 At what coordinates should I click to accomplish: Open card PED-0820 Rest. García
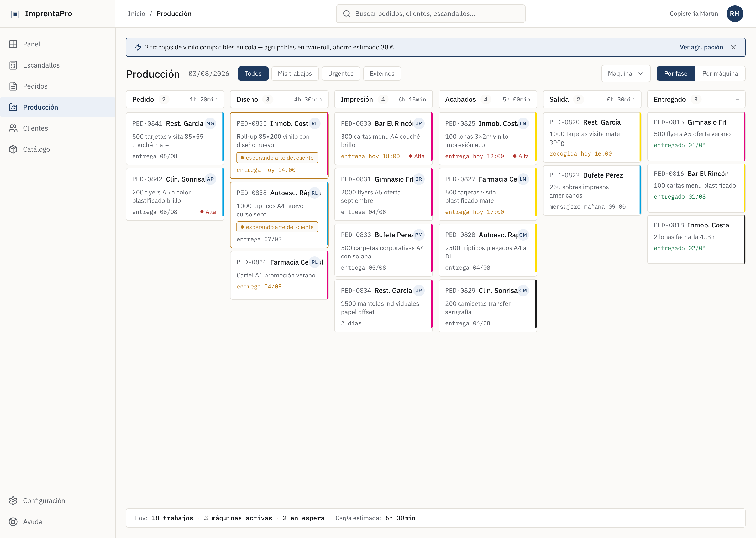[x=592, y=137]
